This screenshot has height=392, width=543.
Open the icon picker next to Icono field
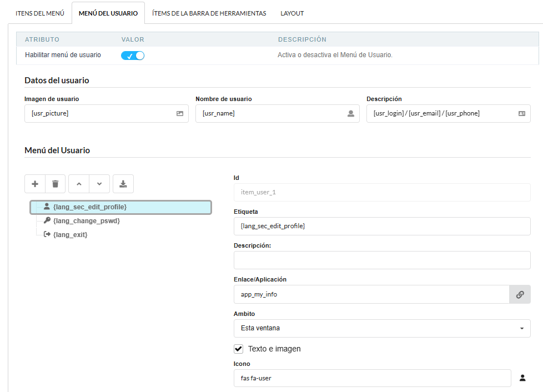point(522,378)
